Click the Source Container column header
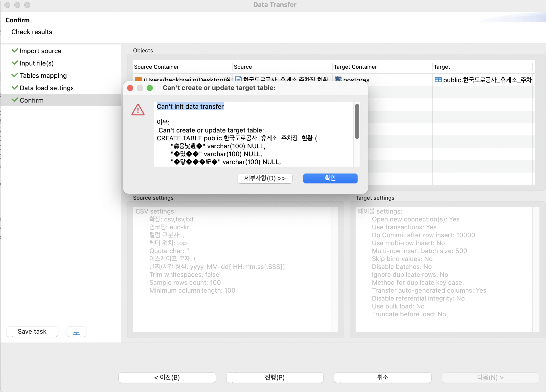 coord(182,67)
